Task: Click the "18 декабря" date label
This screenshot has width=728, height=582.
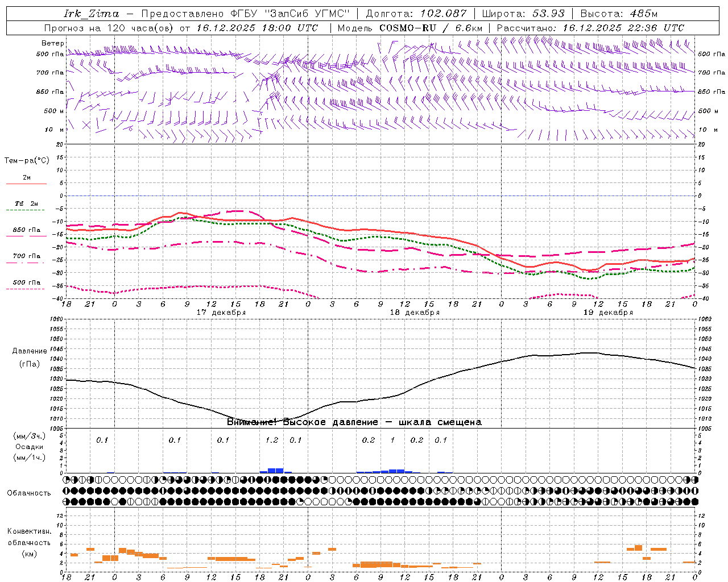Action: [415, 313]
